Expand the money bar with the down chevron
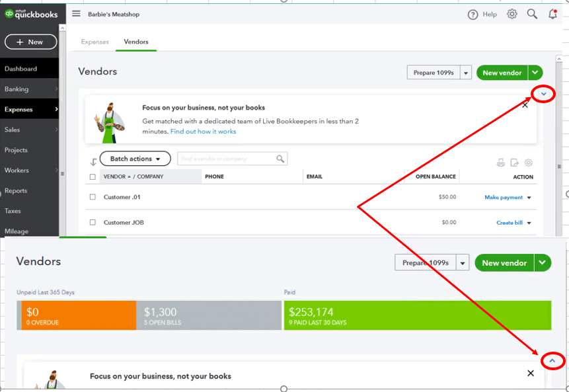This screenshot has width=569, height=392. 543,94
